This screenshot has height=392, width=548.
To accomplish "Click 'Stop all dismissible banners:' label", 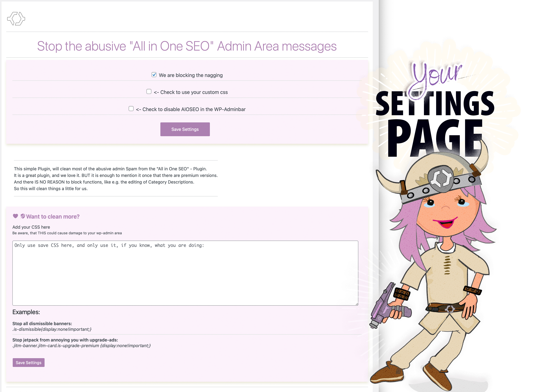I will pos(42,324).
